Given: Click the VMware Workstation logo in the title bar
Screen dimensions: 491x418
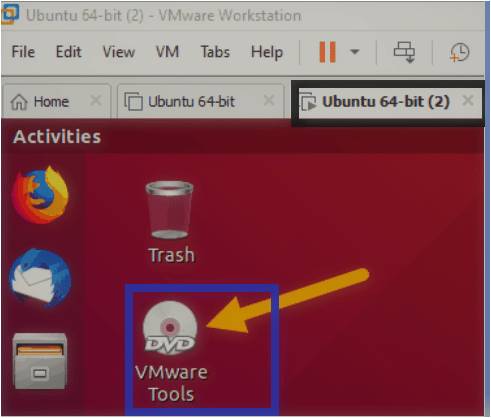Looking at the screenshot, I should [x=9, y=14].
